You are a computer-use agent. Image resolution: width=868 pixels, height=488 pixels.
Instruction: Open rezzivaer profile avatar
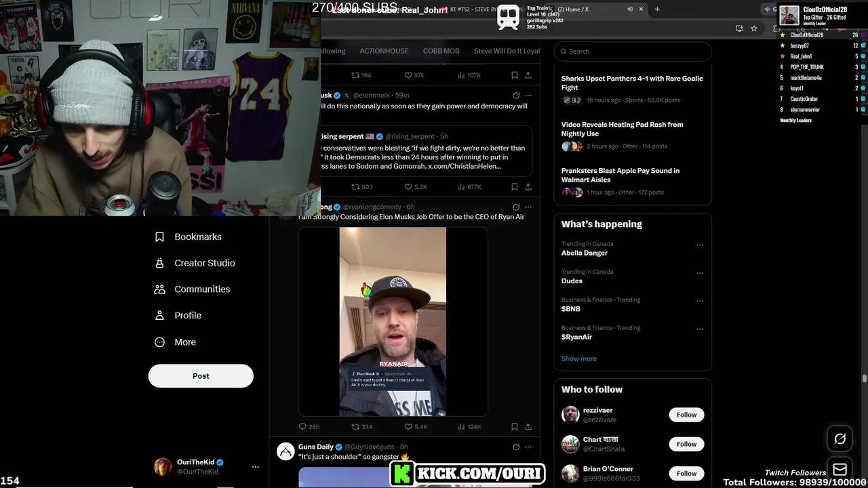click(x=570, y=415)
